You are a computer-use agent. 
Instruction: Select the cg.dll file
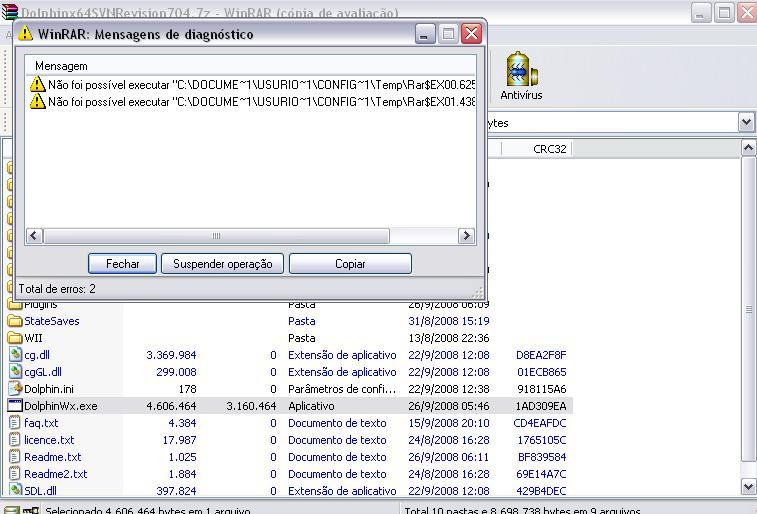pos(37,355)
